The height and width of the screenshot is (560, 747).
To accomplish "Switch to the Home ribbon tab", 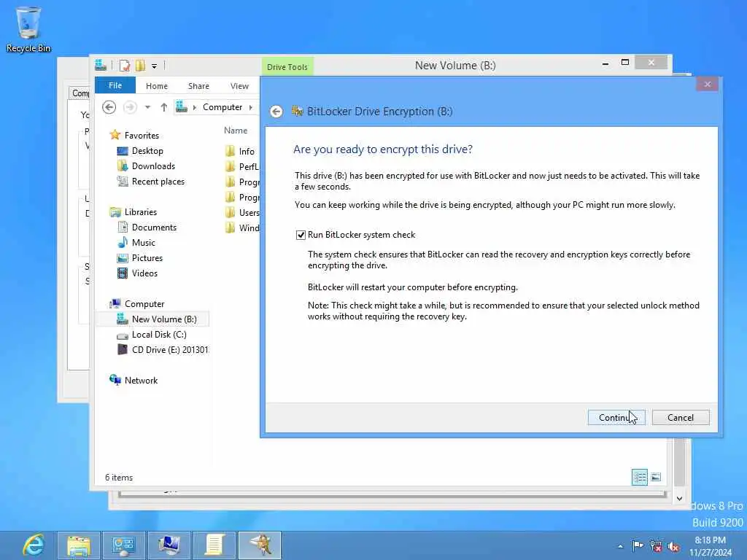I will pos(157,86).
